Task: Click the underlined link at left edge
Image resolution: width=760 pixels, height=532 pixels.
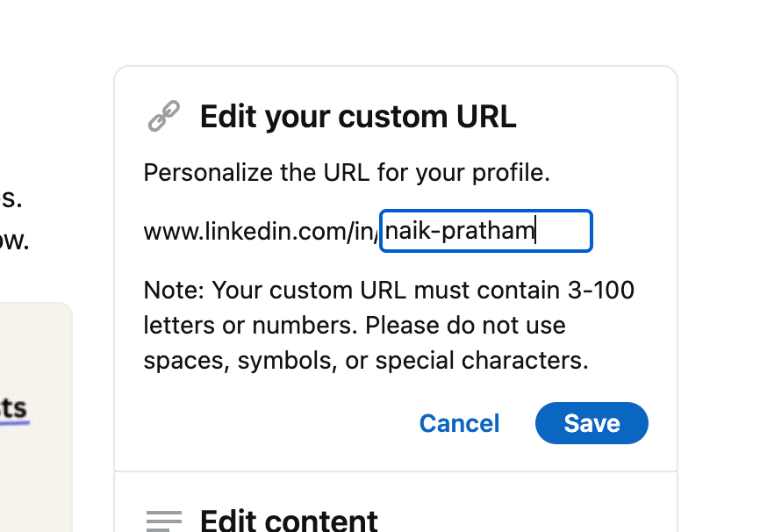Action: tap(13, 409)
